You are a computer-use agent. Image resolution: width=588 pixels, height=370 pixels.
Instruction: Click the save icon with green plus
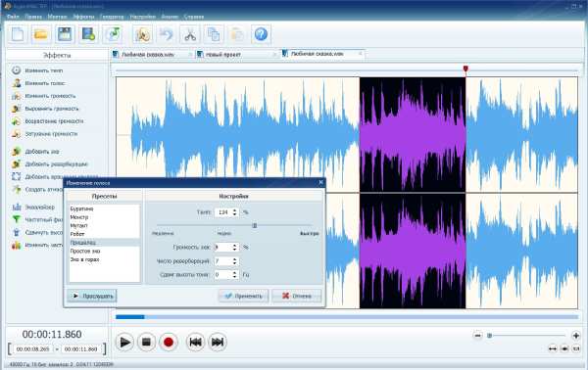pos(88,34)
